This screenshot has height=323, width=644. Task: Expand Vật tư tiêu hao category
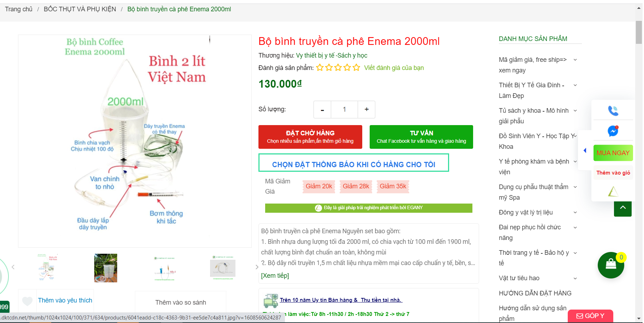tap(575, 278)
